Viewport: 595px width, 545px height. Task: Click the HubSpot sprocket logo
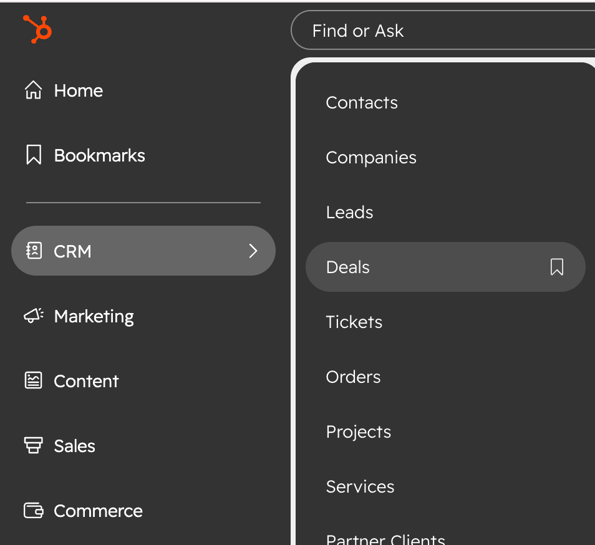coord(38,29)
